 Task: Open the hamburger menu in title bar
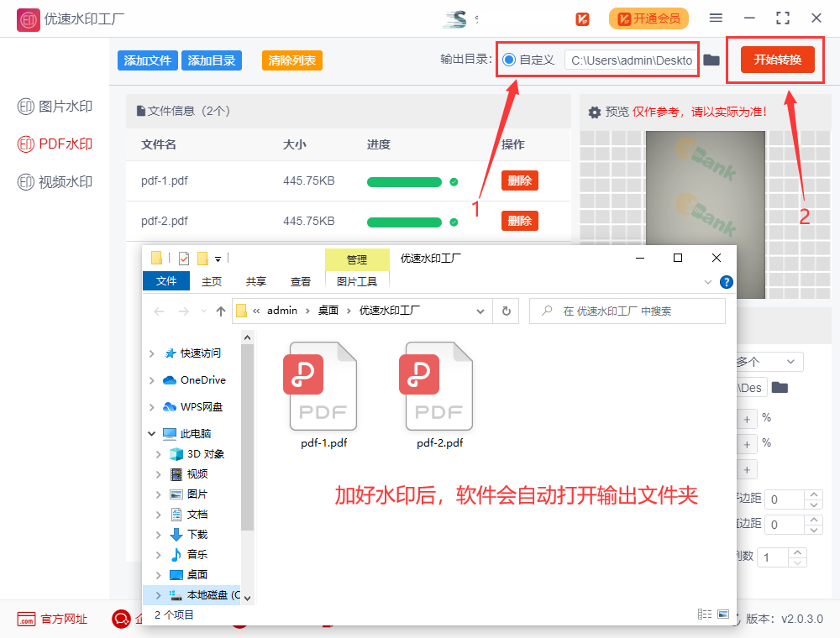(716, 18)
